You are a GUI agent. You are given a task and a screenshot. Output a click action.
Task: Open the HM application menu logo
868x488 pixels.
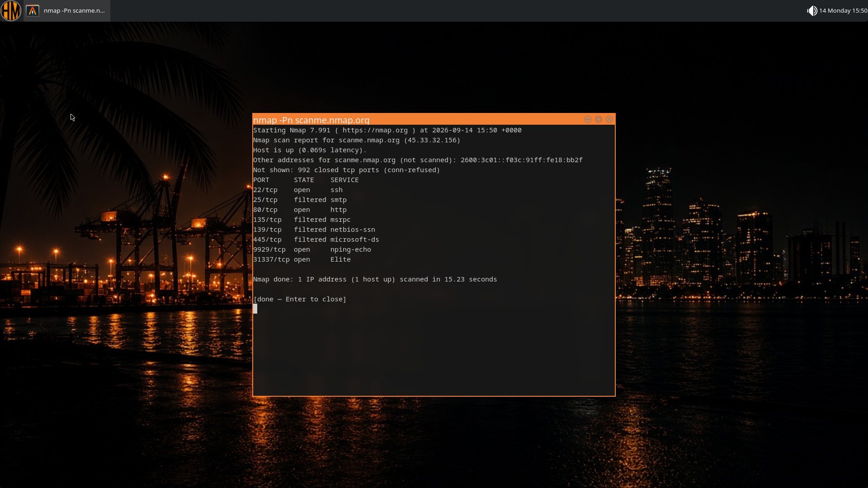point(11,10)
